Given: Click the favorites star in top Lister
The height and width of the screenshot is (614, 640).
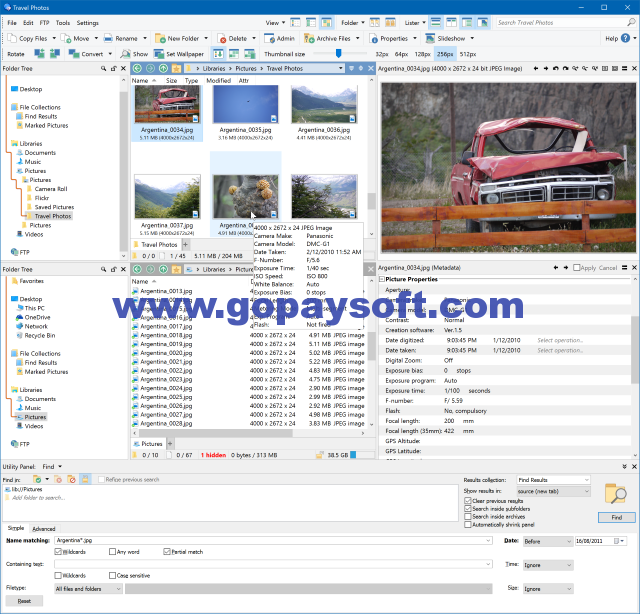Looking at the screenshot, I should click(176, 69).
